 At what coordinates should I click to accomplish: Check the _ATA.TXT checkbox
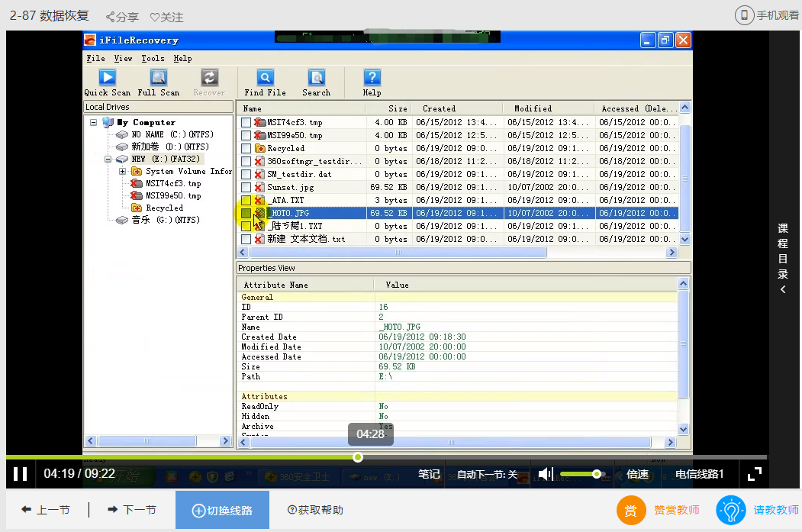coord(246,201)
